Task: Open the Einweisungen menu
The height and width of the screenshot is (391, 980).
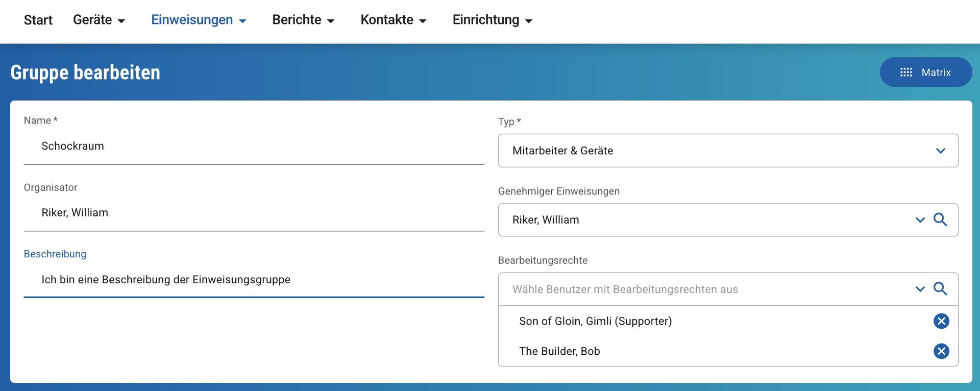Action: pos(199,20)
